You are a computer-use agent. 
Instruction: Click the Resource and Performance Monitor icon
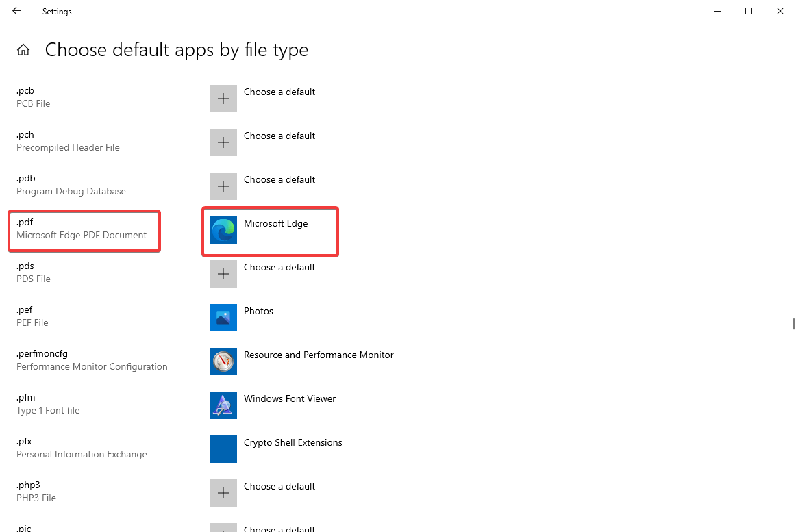pyautogui.click(x=223, y=362)
